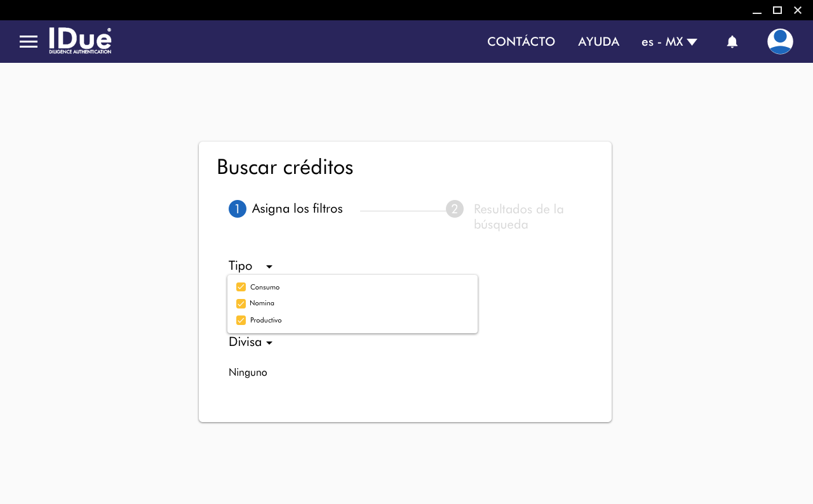Open the hamburger navigation menu

pos(29,42)
